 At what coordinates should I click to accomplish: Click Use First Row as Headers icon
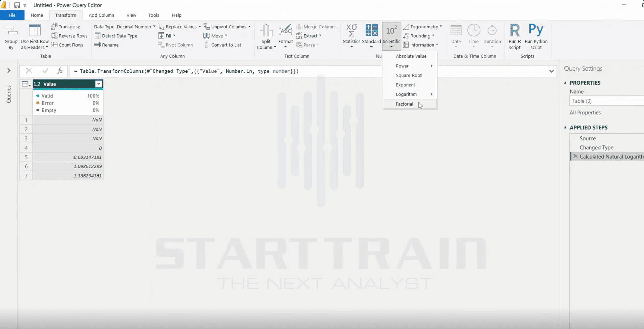35,30
